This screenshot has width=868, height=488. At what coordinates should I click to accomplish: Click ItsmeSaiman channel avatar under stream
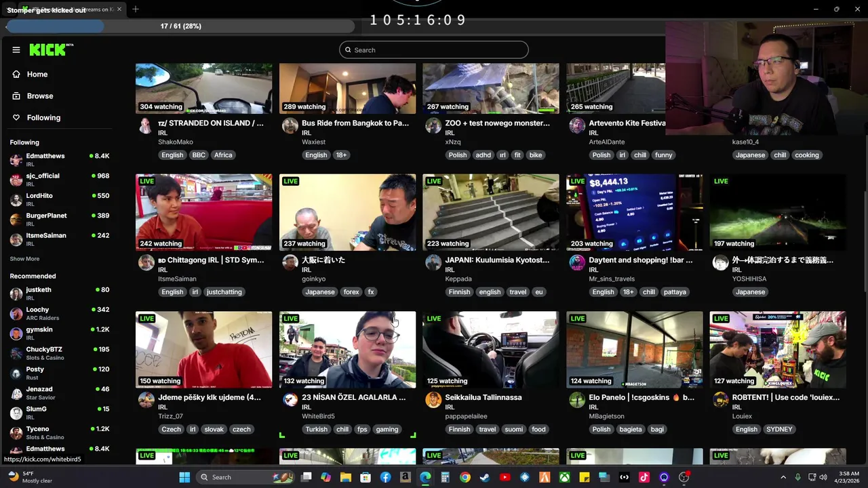point(146,262)
